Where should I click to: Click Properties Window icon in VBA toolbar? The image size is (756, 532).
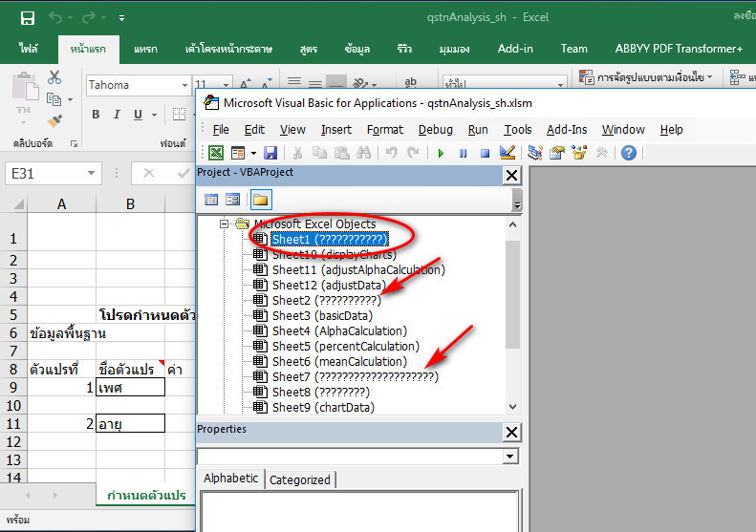(x=557, y=153)
